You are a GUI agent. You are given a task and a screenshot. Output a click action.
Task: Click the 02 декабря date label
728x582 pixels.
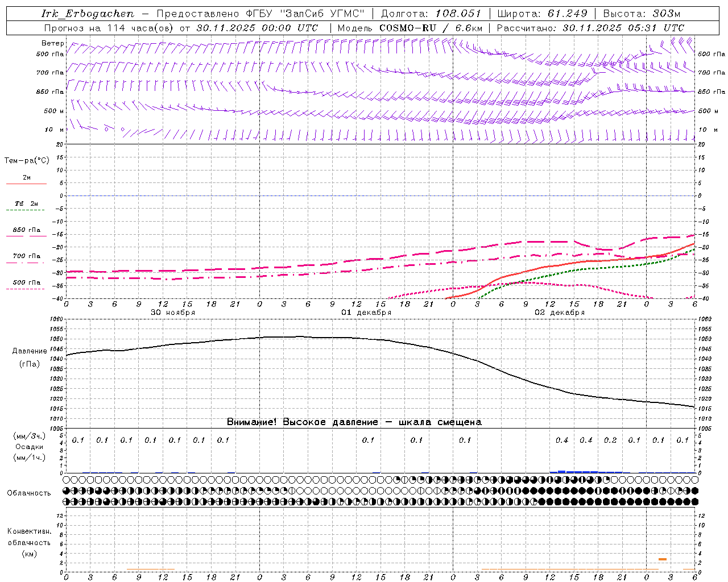coord(560,313)
